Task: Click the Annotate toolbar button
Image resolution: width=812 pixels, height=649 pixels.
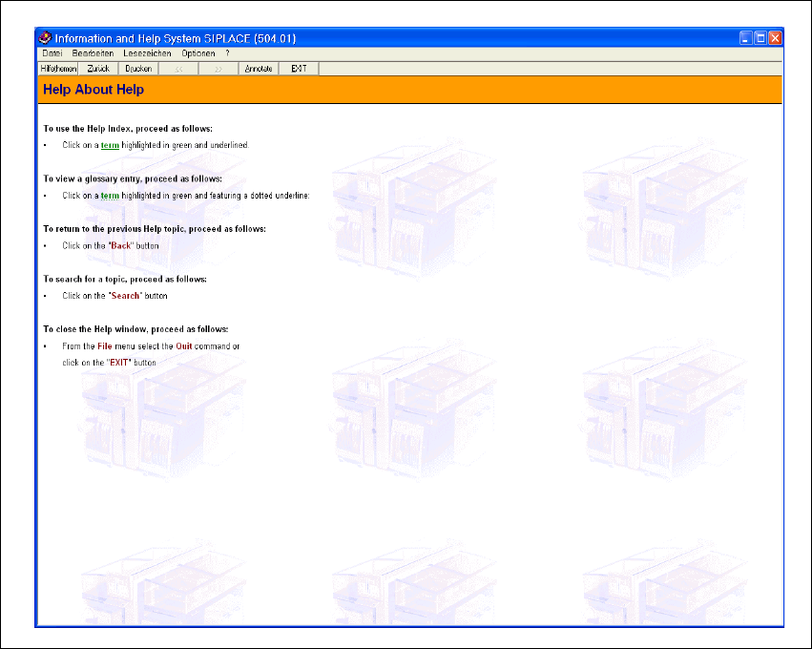Action: pos(259,69)
